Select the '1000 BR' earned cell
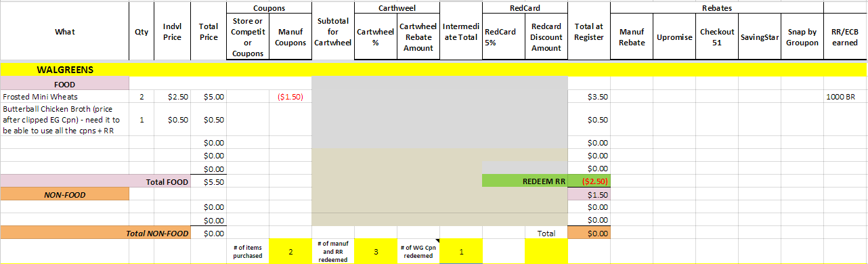This screenshot has height=264, width=868. tap(845, 97)
